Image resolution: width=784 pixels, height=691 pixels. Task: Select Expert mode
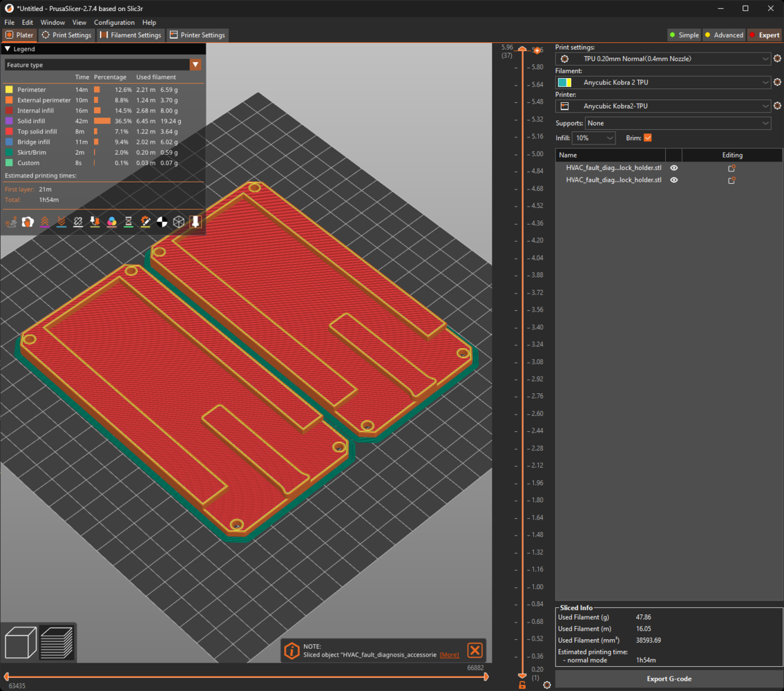(764, 35)
